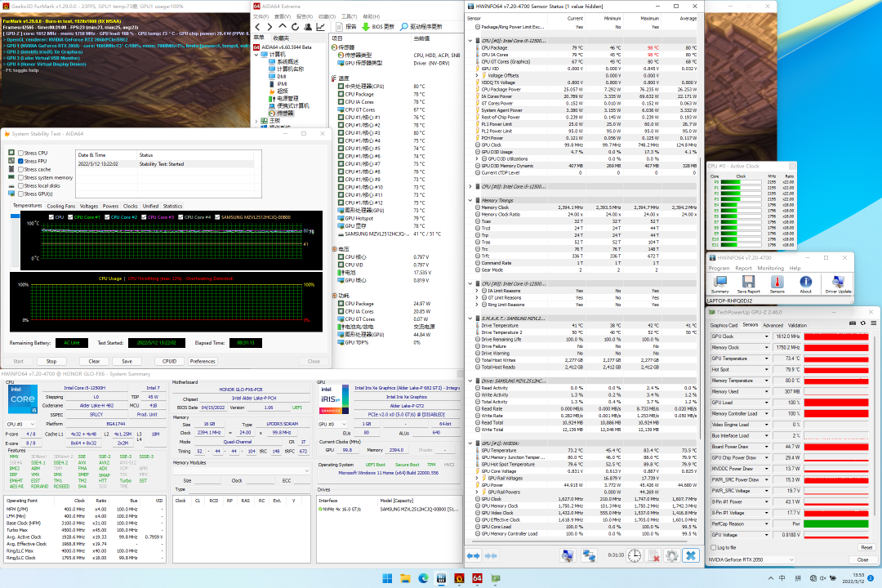Viewport: 882px width, 588px height.
Task: Open the 文件(F) menu in AIDA64
Action: tap(261, 17)
